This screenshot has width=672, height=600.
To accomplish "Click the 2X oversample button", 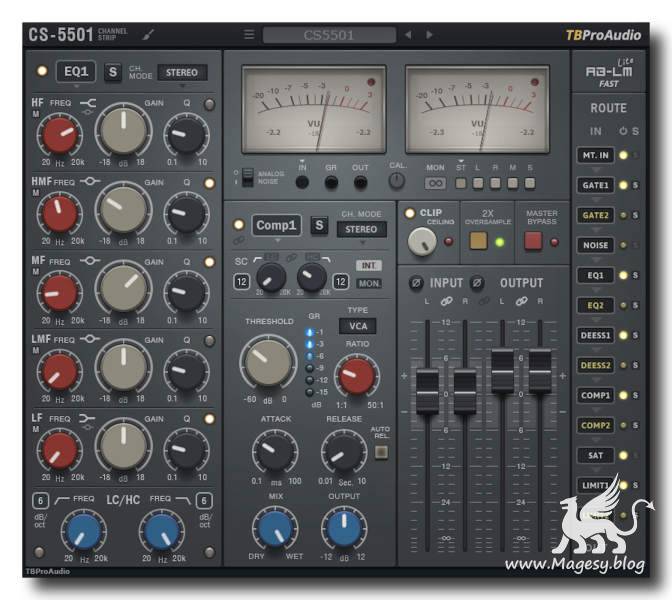I will point(478,241).
